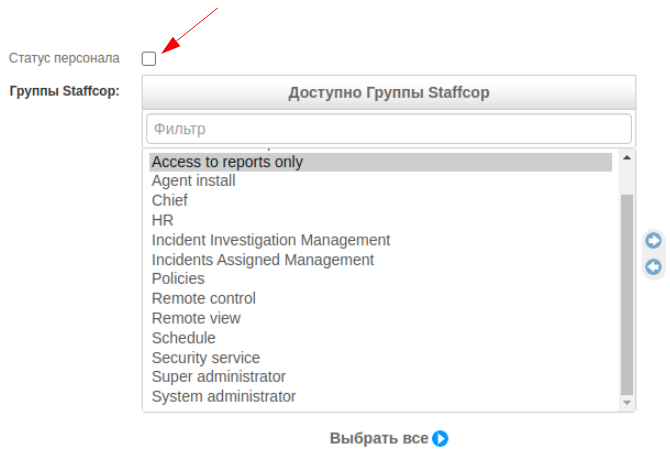
Task: Click the Доступно Группы Staffcop header
Action: point(389,93)
